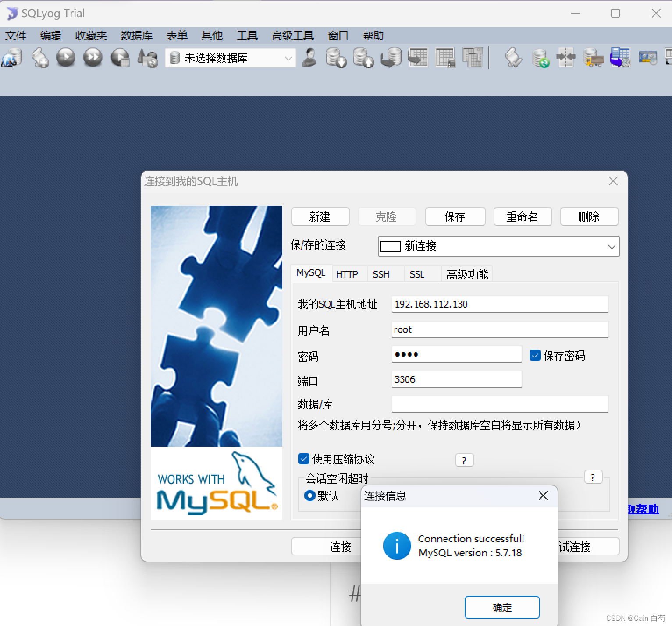Screen dimensions: 672x626
Task: Click the SQL host address input field
Action: click(x=500, y=304)
